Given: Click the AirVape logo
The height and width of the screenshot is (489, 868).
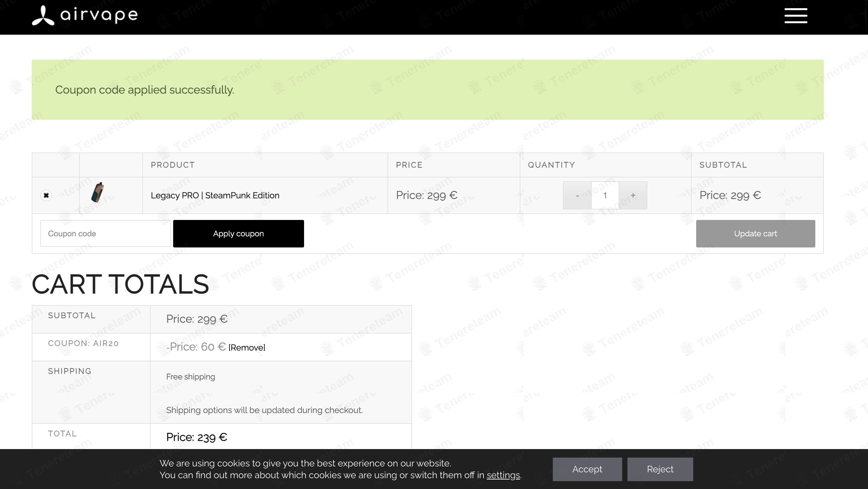Looking at the screenshot, I should (x=84, y=15).
